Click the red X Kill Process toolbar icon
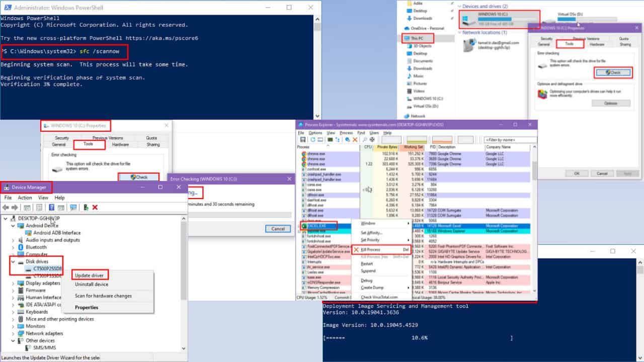Image resolution: width=644 pixels, height=362 pixels. click(x=355, y=139)
